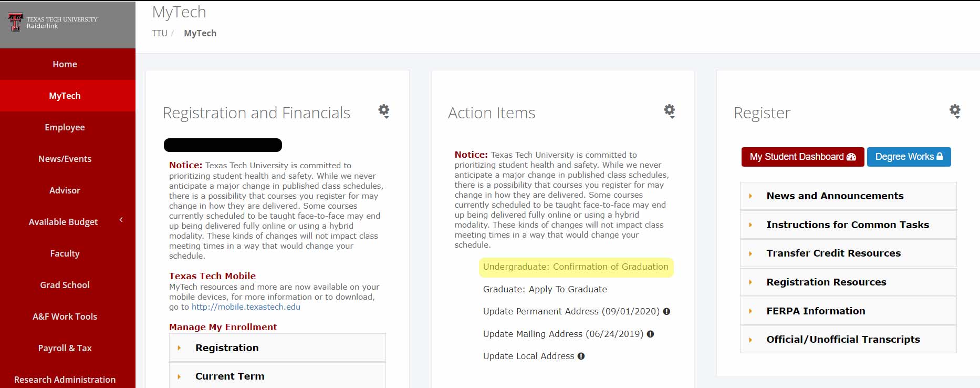Open Grad School sidebar item
980x388 pixels.
tap(68, 285)
